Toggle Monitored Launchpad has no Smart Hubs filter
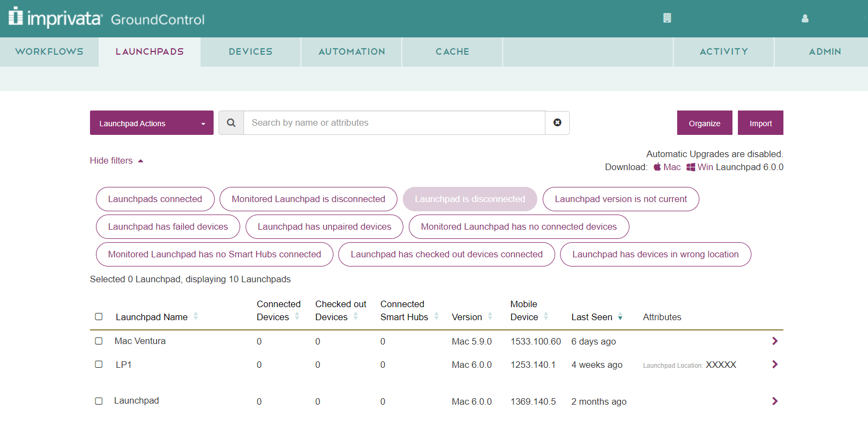The height and width of the screenshot is (422, 868). [215, 254]
